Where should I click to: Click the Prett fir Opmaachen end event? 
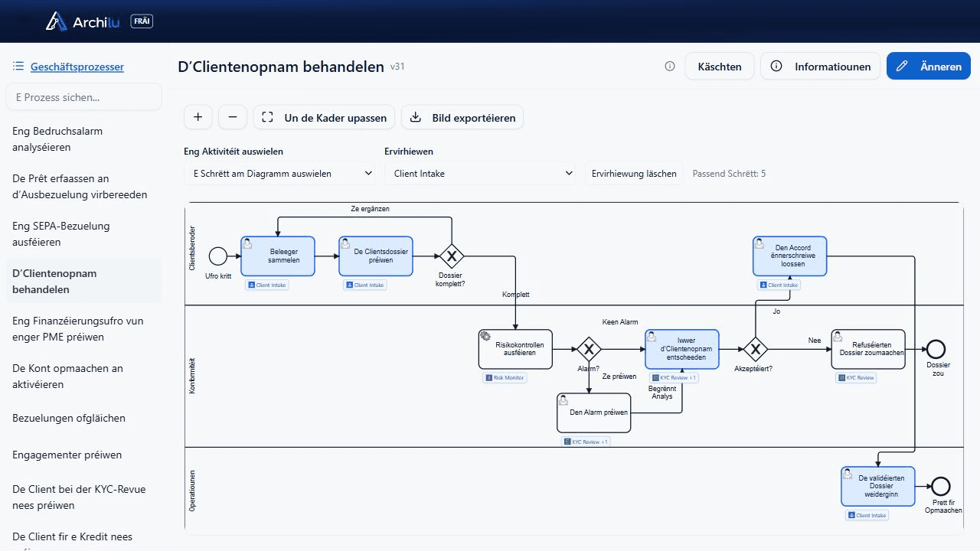pyautogui.click(x=941, y=486)
